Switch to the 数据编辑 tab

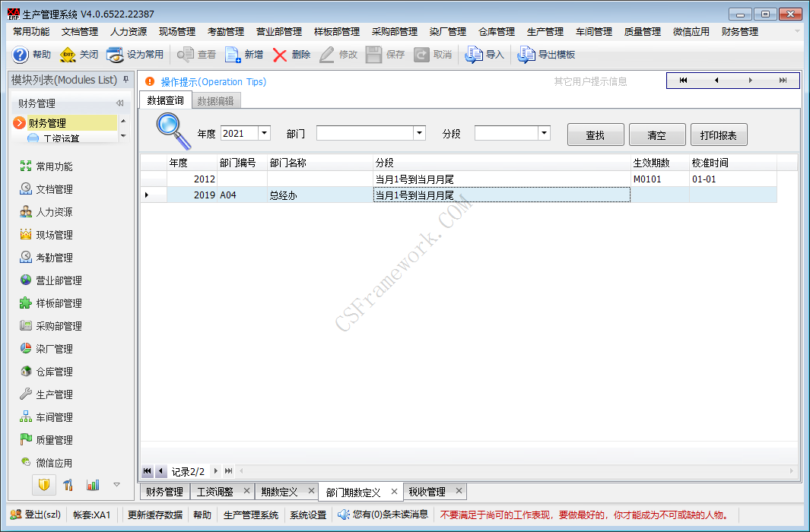coord(216,100)
